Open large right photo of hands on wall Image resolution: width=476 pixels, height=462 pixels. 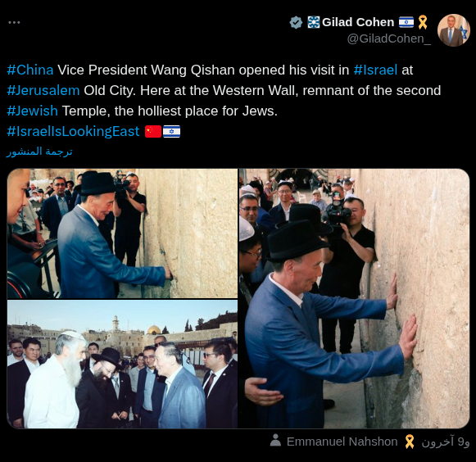click(x=354, y=299)
